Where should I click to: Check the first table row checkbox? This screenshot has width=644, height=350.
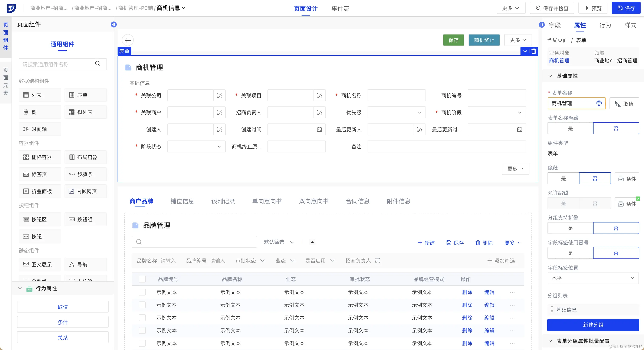click(x=142, y=292)
